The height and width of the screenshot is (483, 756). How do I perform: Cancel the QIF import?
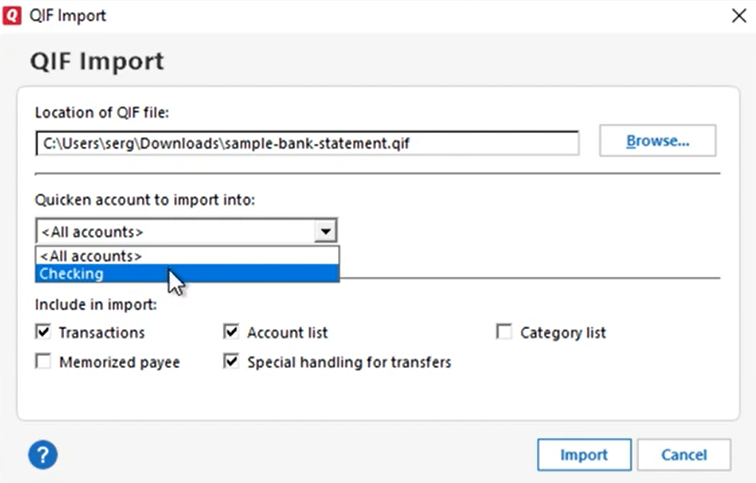684,455
